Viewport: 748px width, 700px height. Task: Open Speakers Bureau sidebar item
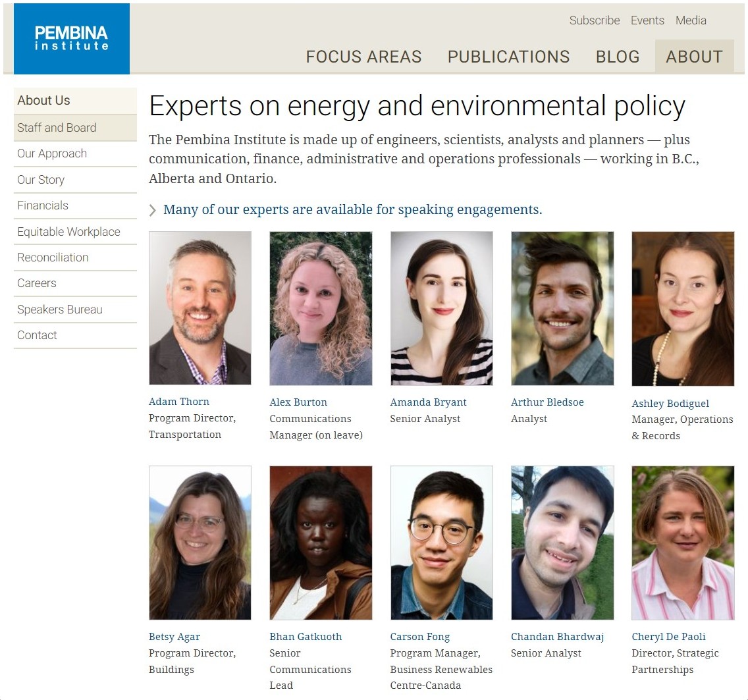(x=60, y=310)
